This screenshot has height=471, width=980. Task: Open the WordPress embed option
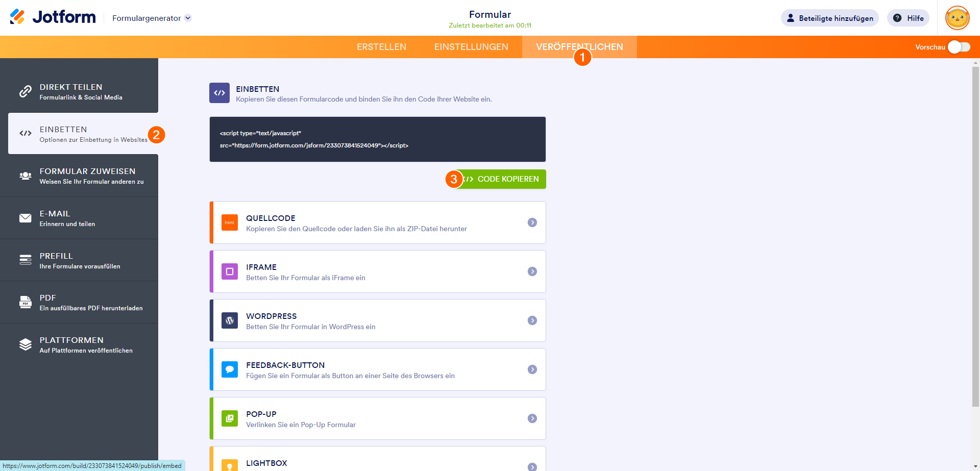(x=378, y=320)
